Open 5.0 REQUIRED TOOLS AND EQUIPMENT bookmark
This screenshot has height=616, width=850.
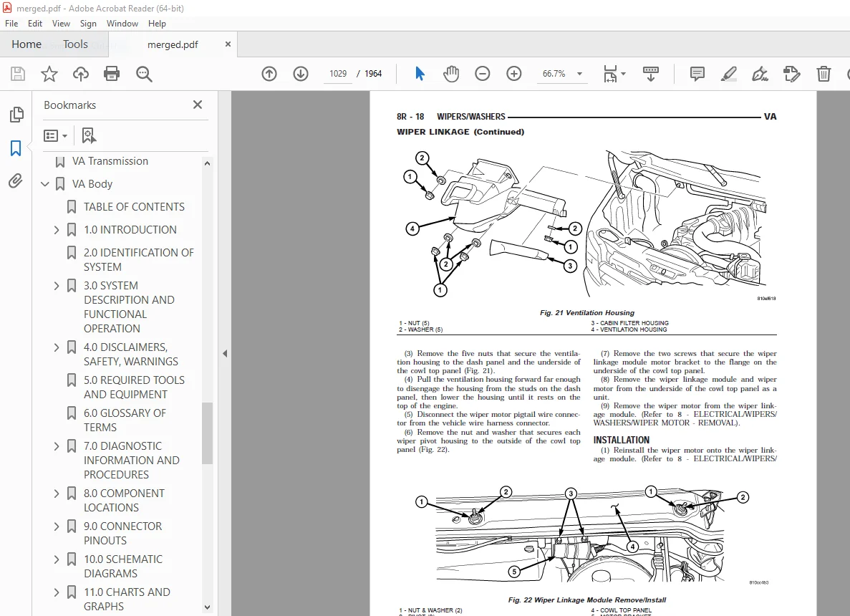click(x=134, y=388)
